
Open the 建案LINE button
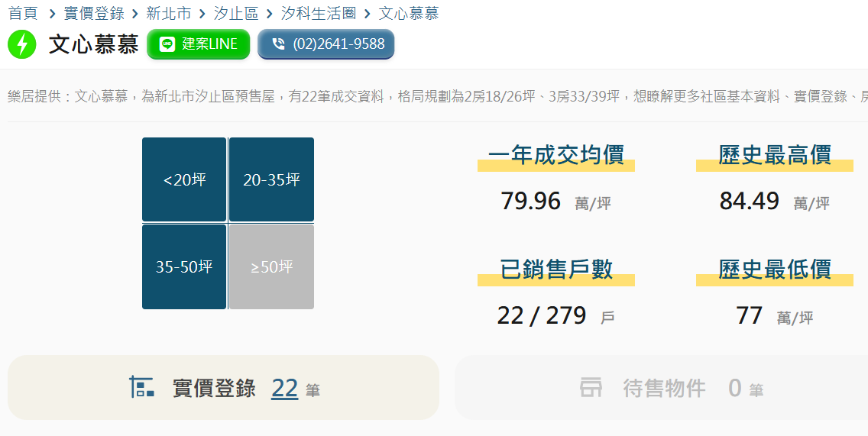tap(198, 44)
